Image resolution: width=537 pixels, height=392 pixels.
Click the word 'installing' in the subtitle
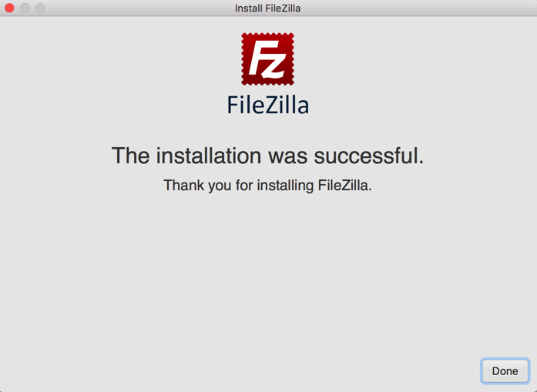click(286, 186)
